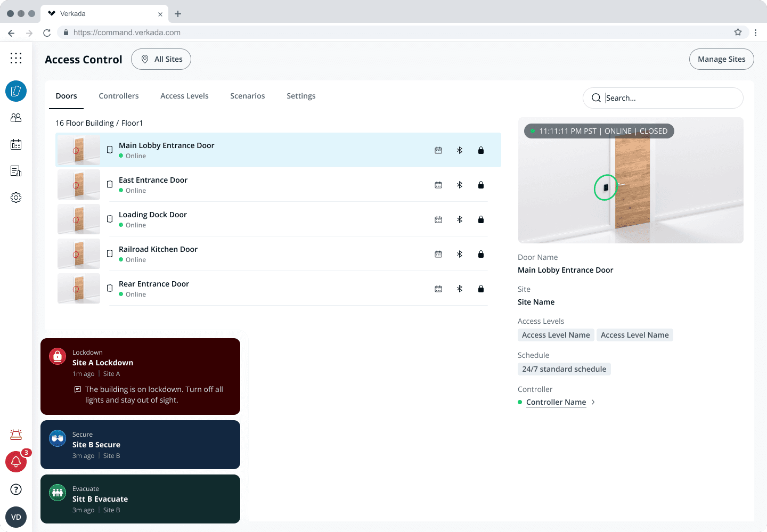Click door icon beside East Entrance Door
The image size is (767, 532).
[110, 185]
